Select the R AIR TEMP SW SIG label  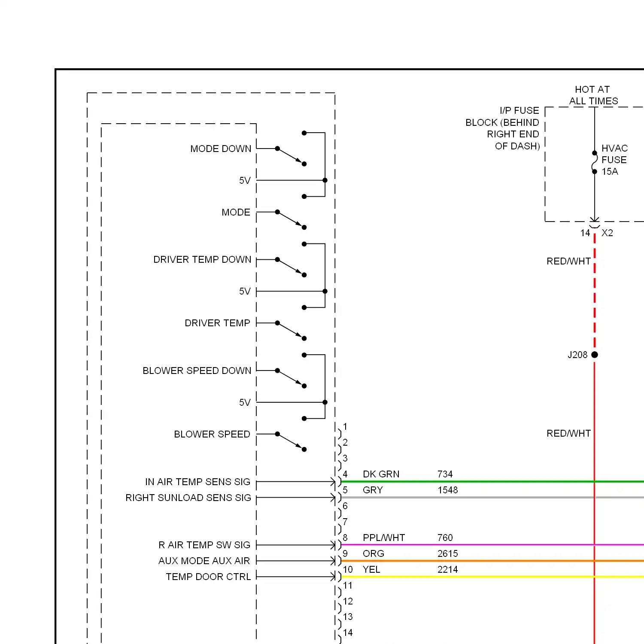click(x=204, y=545)
